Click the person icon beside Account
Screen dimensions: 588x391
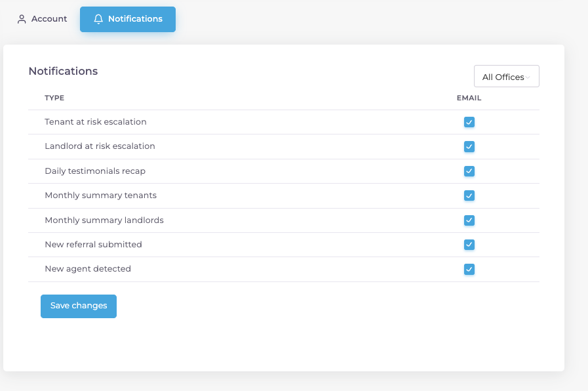tap(22, 19)
